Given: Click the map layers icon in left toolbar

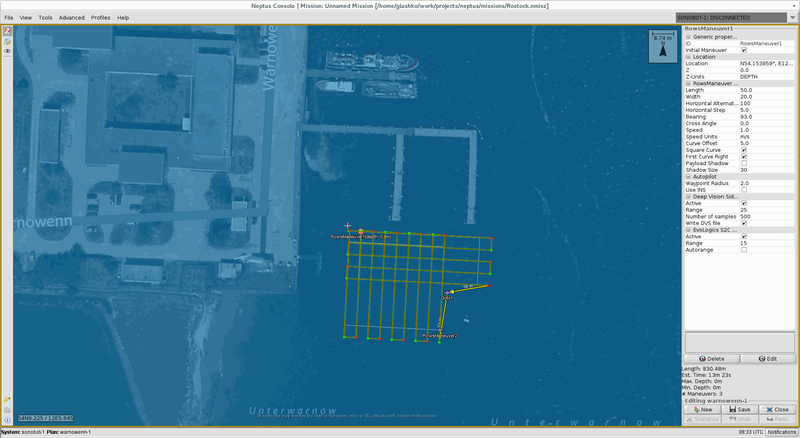Looking at the screenshot, I should [x=7, y=40].
